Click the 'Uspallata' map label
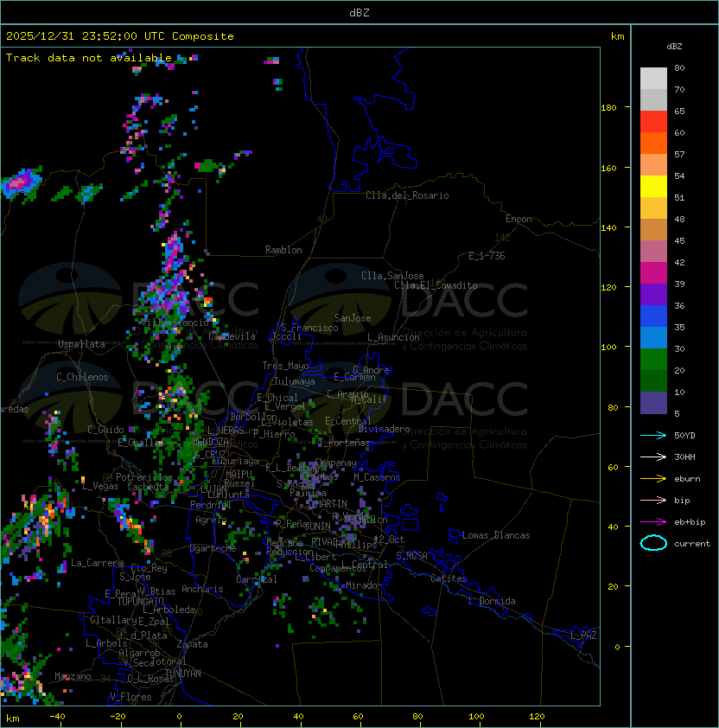719x728 pixels. (81, 344)
